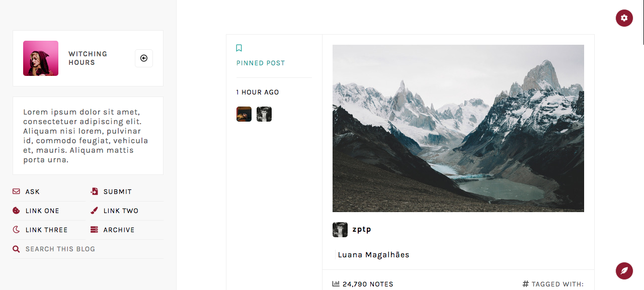Click the moon icon beside Link Three
This screenshot has width=644, height=290.
click(x=16, y=230)
